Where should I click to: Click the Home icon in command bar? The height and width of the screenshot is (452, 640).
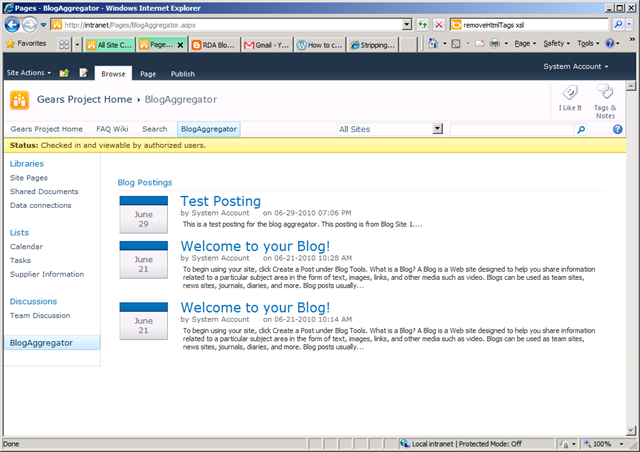point(433,43)
